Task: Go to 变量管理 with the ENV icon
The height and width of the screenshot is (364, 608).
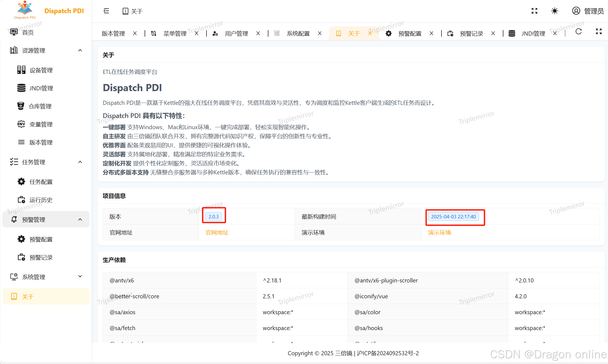Action: pos(41,125)
